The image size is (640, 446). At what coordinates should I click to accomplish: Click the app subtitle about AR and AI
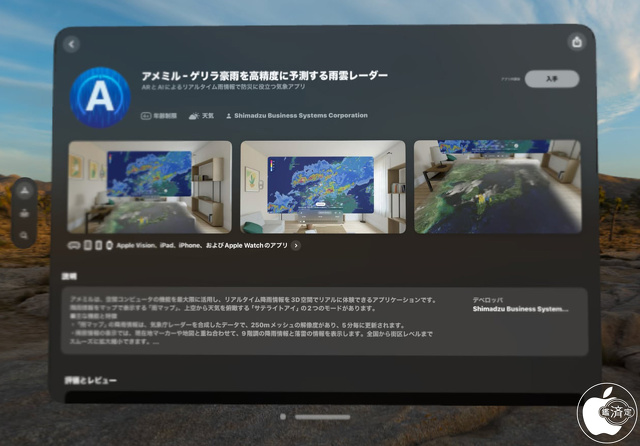pyautogui.click(x=223, y=87)
